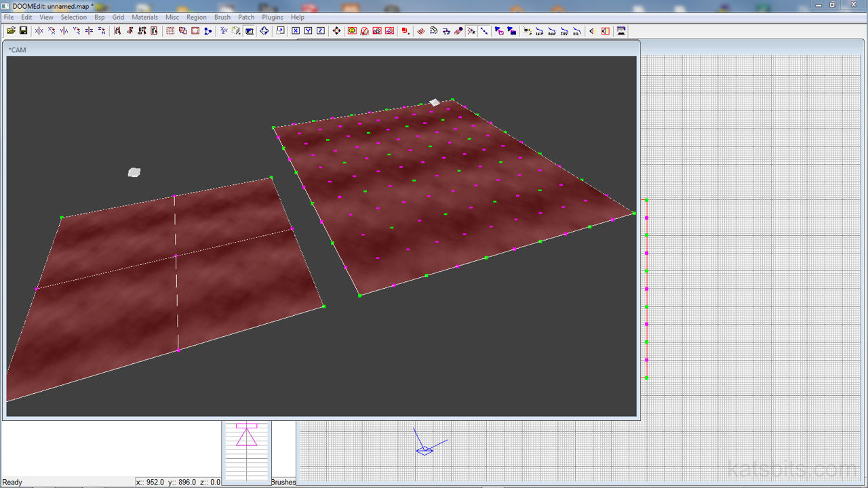The height and width of the screenshot is (488, 868).
Task: Click the Open file folder icon
Action: click(x=11, y=30)
